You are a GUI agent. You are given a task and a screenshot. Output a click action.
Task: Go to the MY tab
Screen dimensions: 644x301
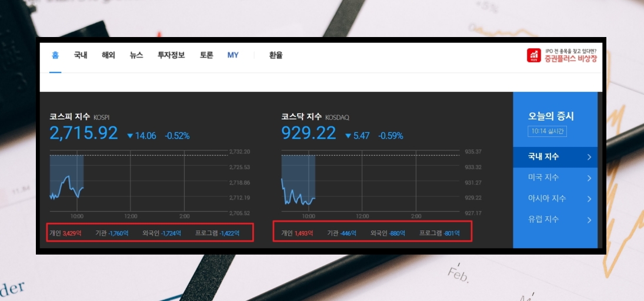click(x=233, y=55)
